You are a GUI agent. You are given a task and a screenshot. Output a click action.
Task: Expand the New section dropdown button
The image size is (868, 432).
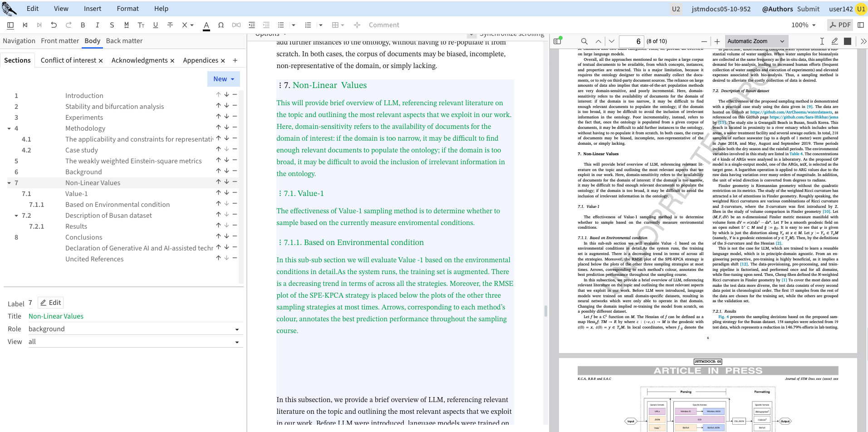coord(223,79)
